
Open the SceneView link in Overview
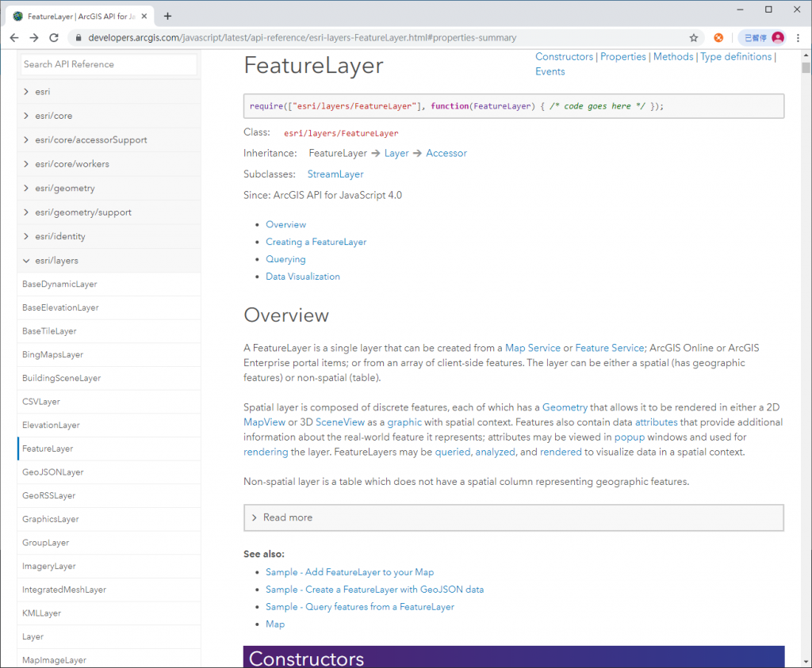coord(340,422)
